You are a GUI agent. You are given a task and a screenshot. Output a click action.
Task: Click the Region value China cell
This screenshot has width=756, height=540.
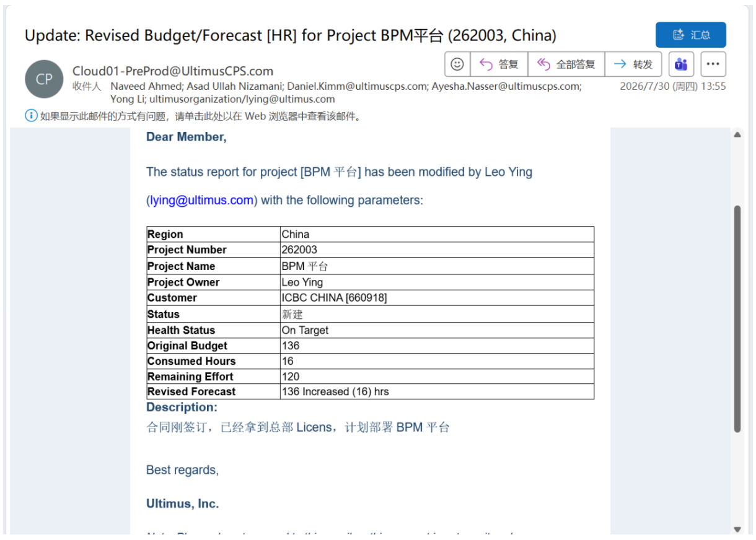pyautogui.click(x=437, y=234)
